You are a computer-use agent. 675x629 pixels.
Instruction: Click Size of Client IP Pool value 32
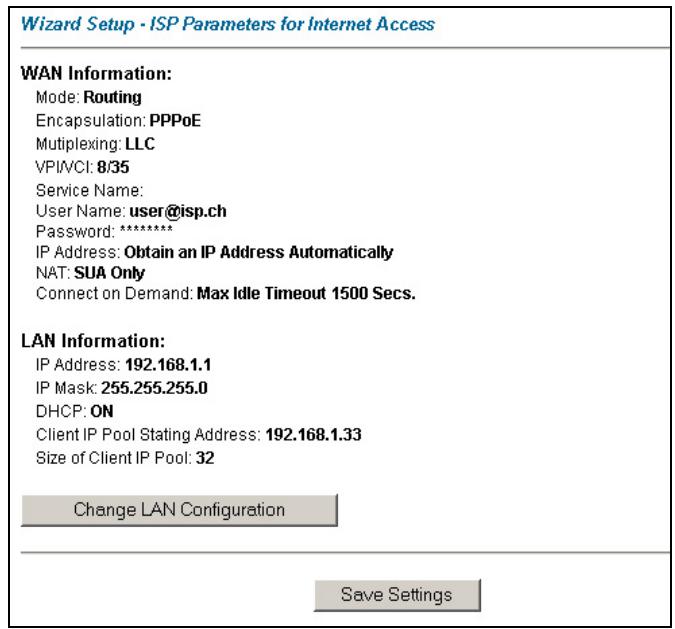(205, 458)
